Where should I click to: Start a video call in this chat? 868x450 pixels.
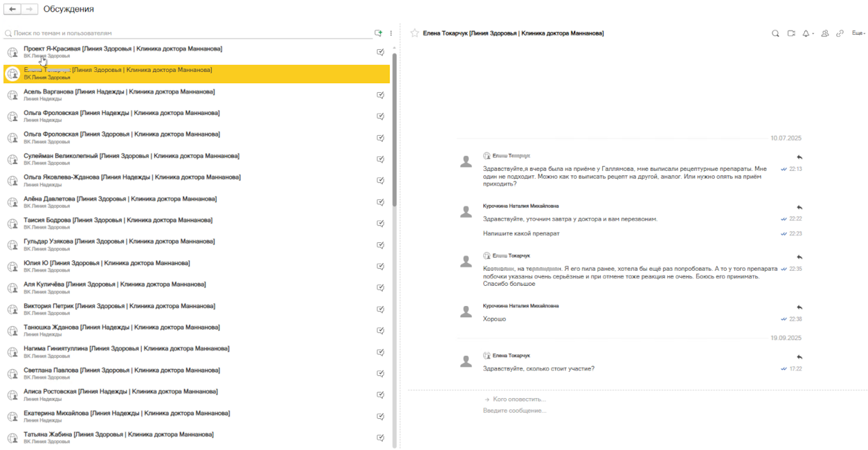coord(791,33)
